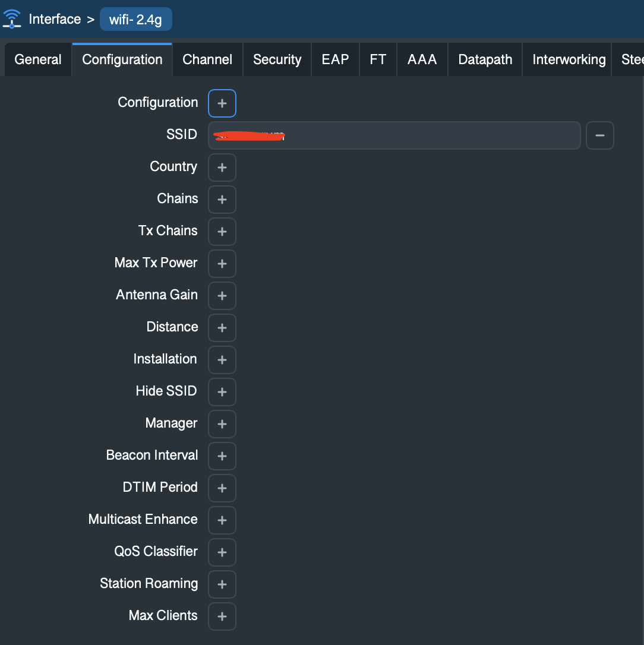
Task: Expand the Chains plus button
Action: [x=222, y=200]
